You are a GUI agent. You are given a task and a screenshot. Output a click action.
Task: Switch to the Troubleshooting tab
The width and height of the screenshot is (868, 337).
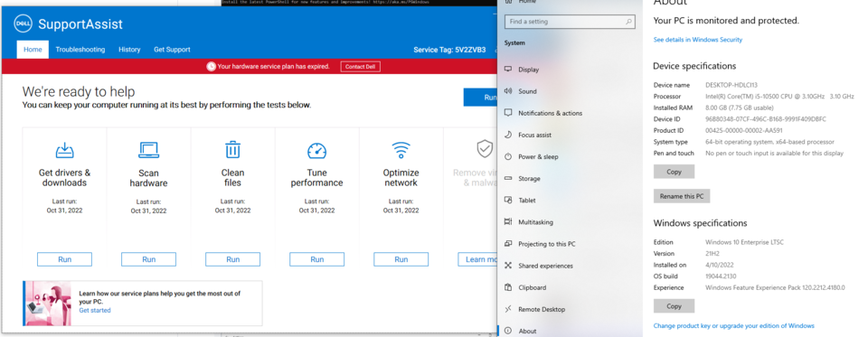(x=80, y=50)
